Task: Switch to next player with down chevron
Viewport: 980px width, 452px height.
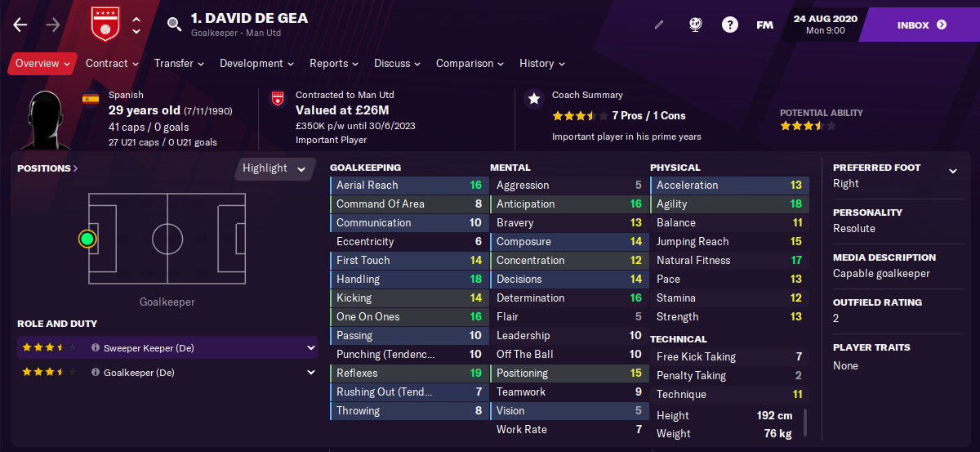Action: (136, 32)
